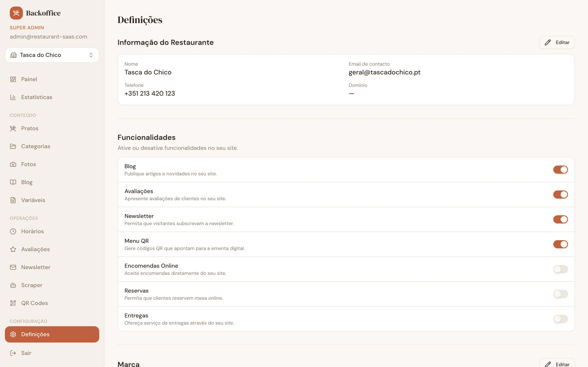
Task: Click the Backoffice restaurant logo icon
Action: point(16,13)
